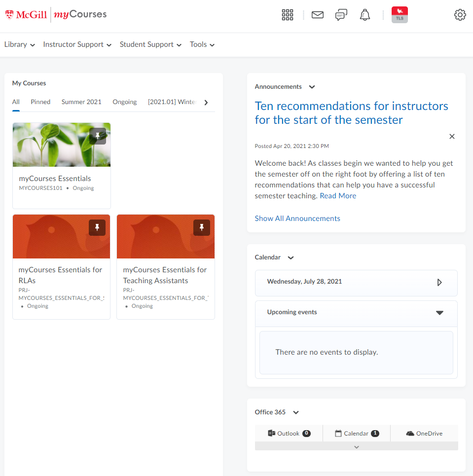Screen dimensions: 473x476
Task: Collapse the Upcoming events section
Action: [x=439, y=313]
